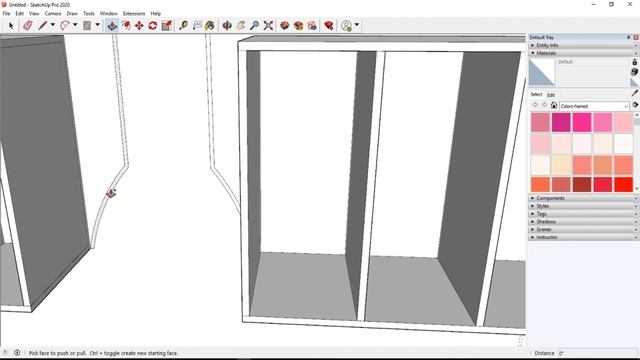Open the Window menu
640x360 pixels.
[109, 13]
